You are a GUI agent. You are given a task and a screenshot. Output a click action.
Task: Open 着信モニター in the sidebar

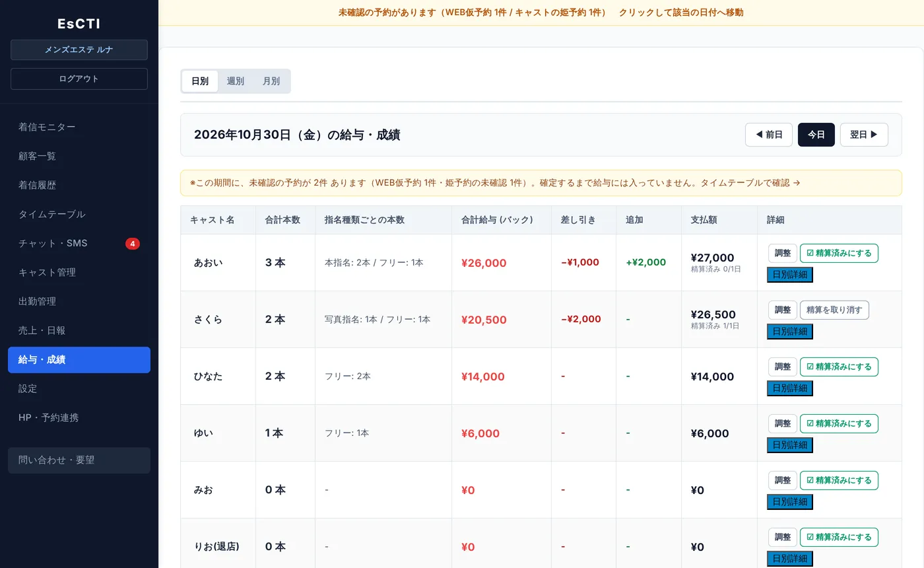pos(79,127)
